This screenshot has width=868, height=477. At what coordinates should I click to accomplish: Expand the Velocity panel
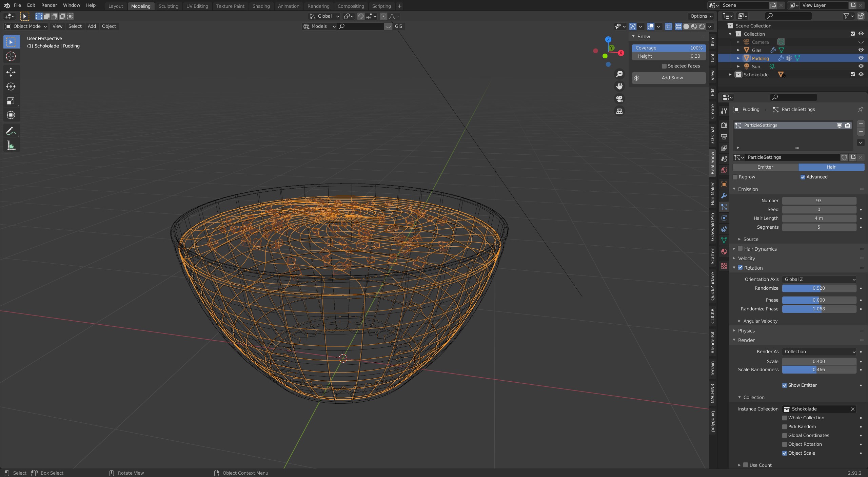746,259
